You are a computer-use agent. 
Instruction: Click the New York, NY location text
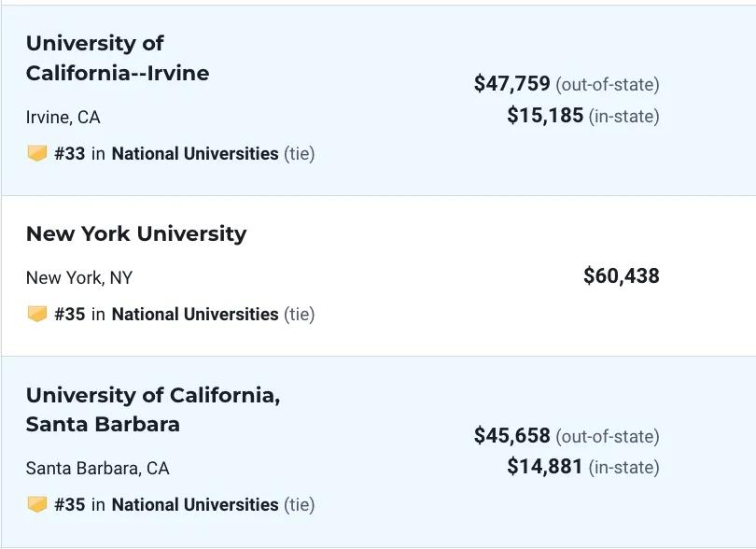click(x=79, y=278)
